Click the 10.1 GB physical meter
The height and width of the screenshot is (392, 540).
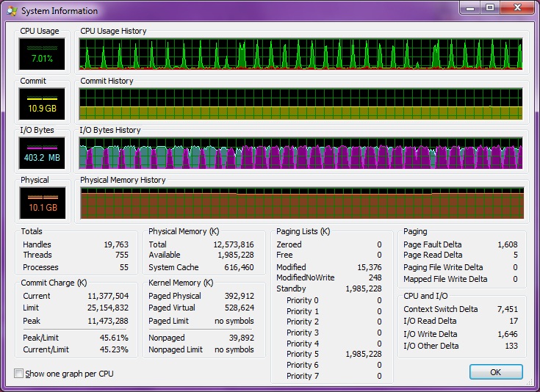pyautogui.click(x=43, y=203)
